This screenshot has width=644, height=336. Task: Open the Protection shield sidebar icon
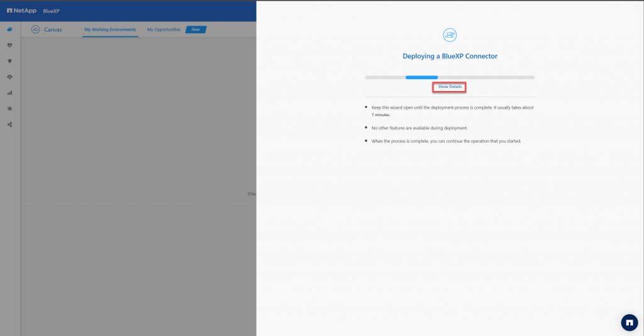pos(10,61)
